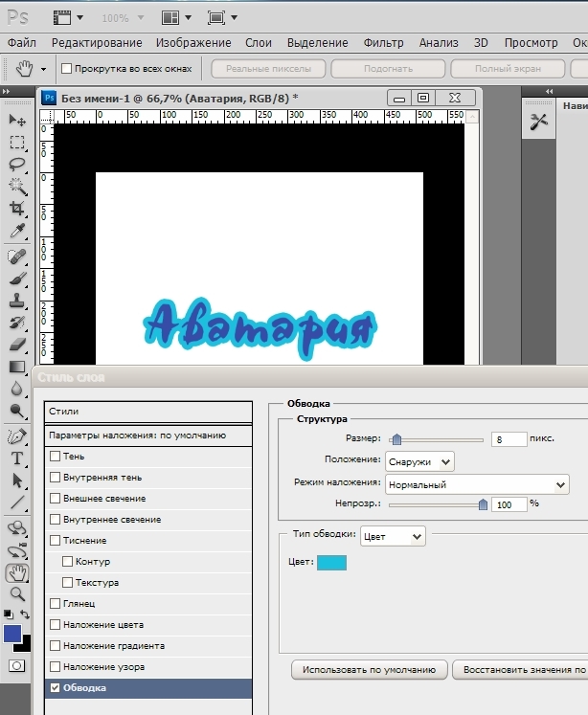Open the Положение dropdown
588x715 pixels.
point(419,461)
